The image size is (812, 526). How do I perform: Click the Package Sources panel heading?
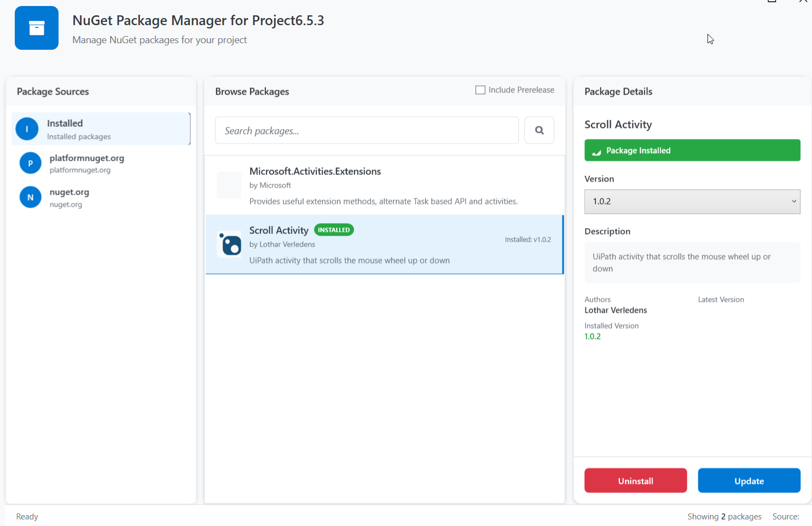pos(53,91)
